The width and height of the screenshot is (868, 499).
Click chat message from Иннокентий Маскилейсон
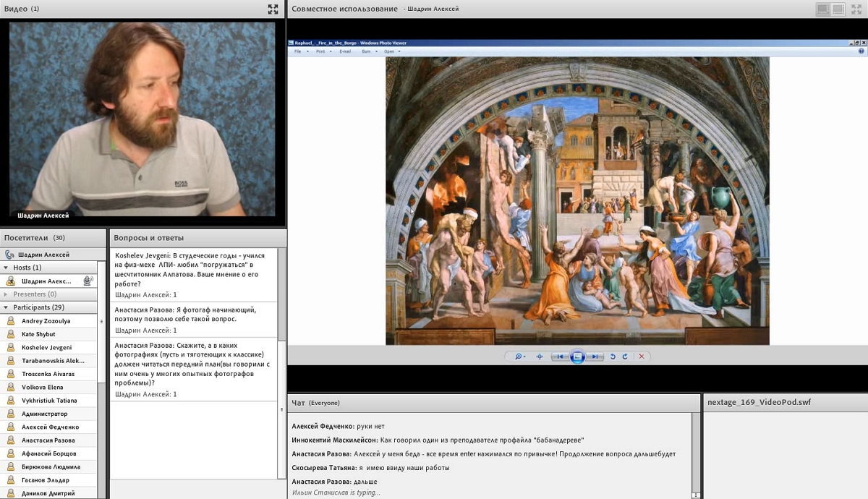point(438,440)
